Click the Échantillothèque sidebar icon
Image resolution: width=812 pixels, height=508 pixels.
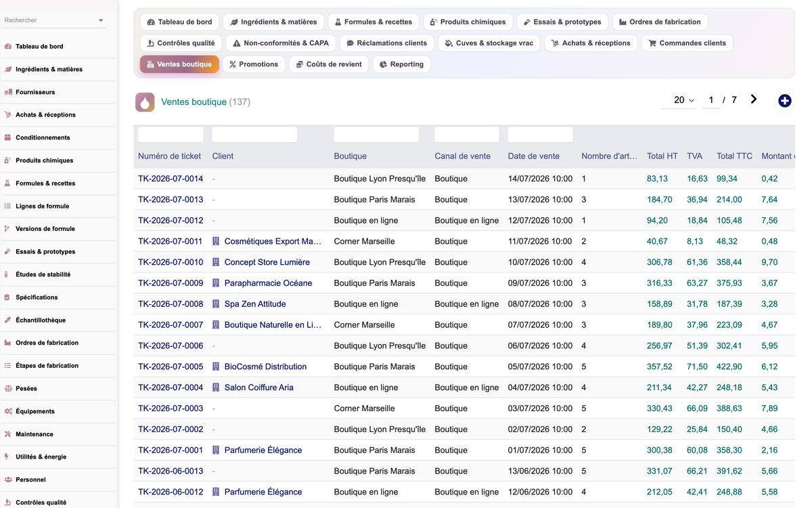8,320
